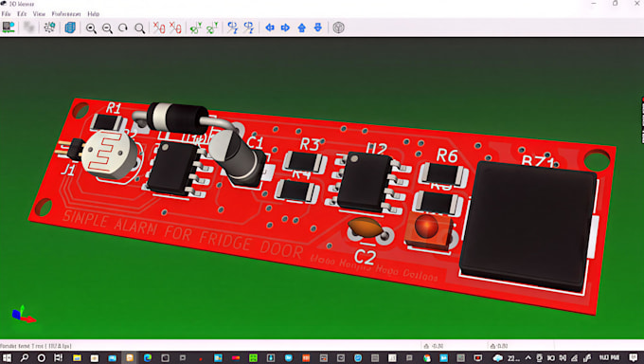Open File Explorer from taskbar

click(77, 357)
